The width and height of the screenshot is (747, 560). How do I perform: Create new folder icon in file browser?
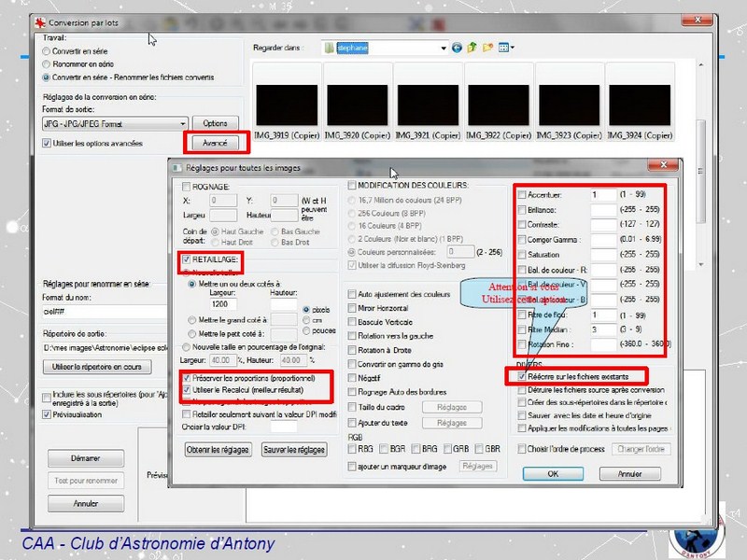pos(487,47)
